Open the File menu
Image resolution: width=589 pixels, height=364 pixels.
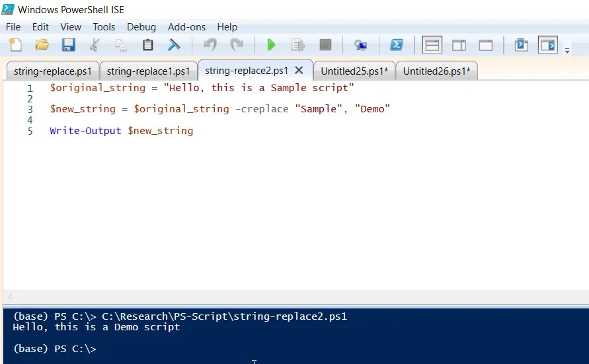point(13,27)
